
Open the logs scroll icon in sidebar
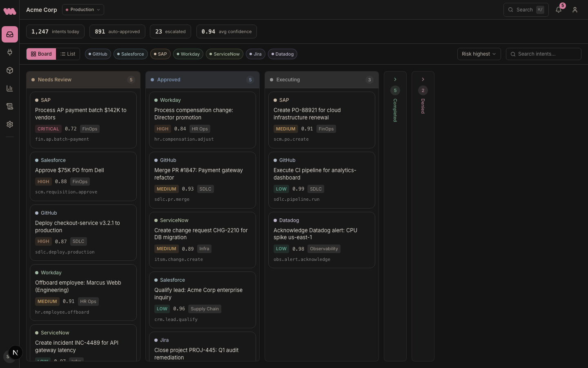click(x=10, y=106)
